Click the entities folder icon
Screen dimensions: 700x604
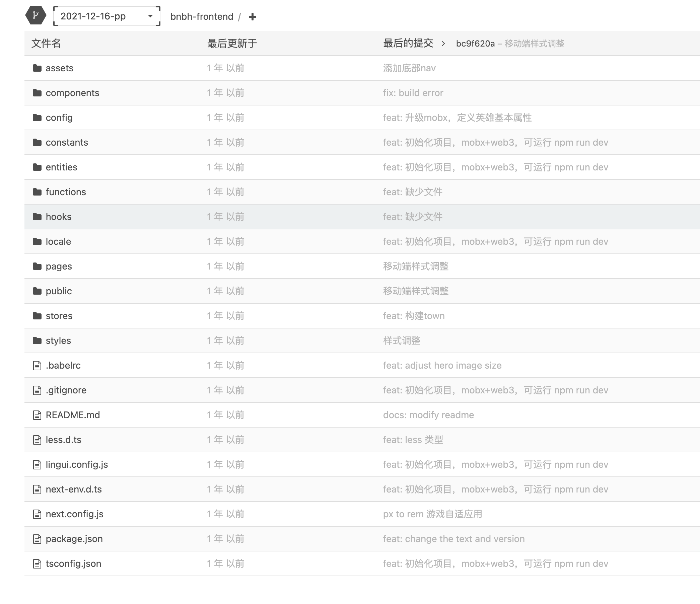pos(37,167)
